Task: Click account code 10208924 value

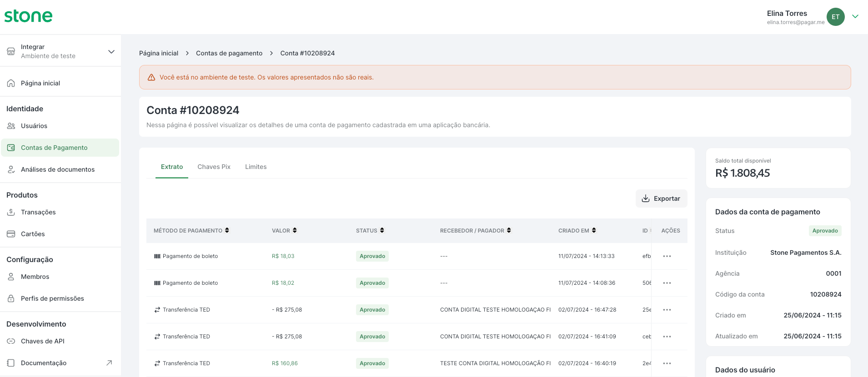Action: pyautogui.click(x=826, y=294)
